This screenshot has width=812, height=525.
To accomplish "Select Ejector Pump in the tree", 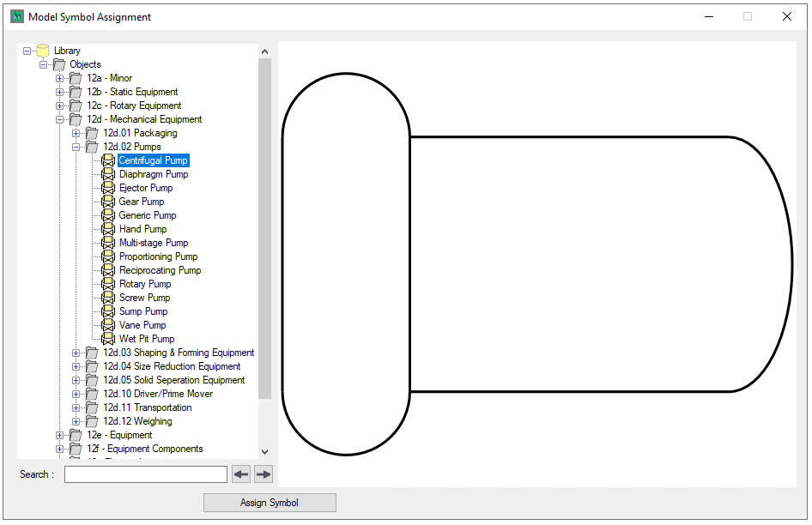I will (x=145, y=188).
